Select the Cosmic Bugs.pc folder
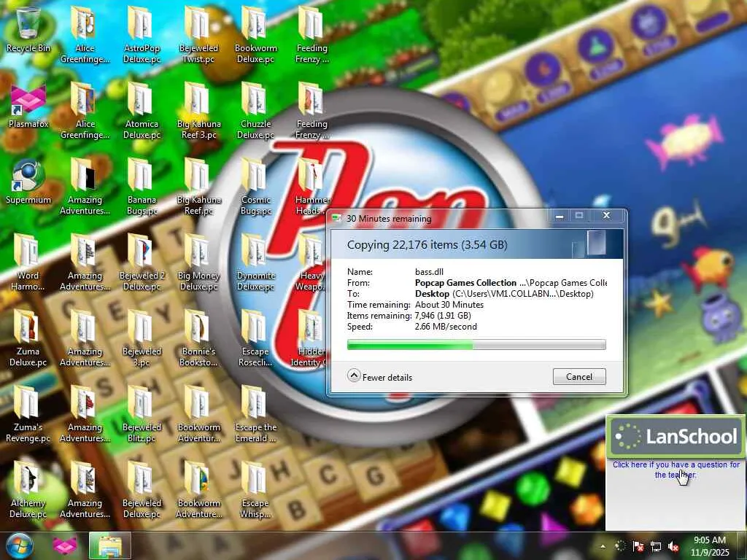 pos(255,187)
